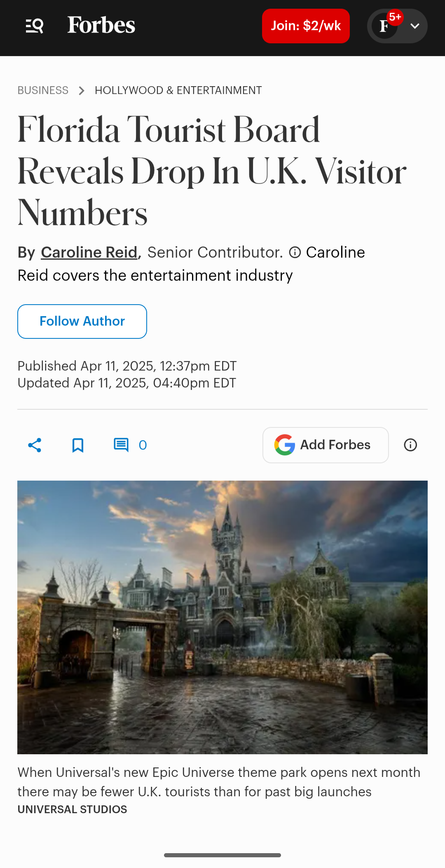Viewport: 445px width, 868px height.
Task: Share this article
Action: tap(35, 445)
